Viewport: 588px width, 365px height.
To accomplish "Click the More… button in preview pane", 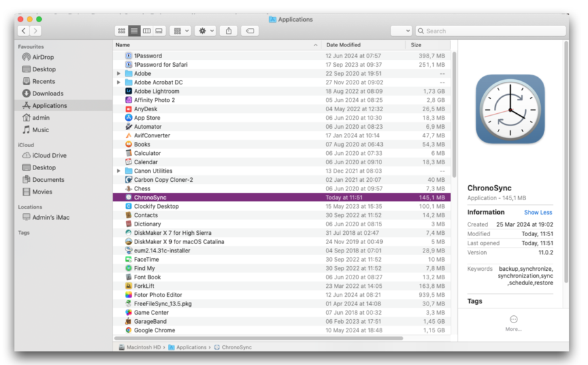I will [514, 323].
